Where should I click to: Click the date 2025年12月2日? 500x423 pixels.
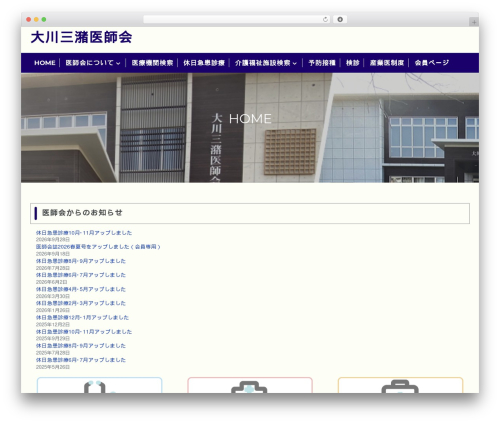pyautogui.click(x=53, y=324)
